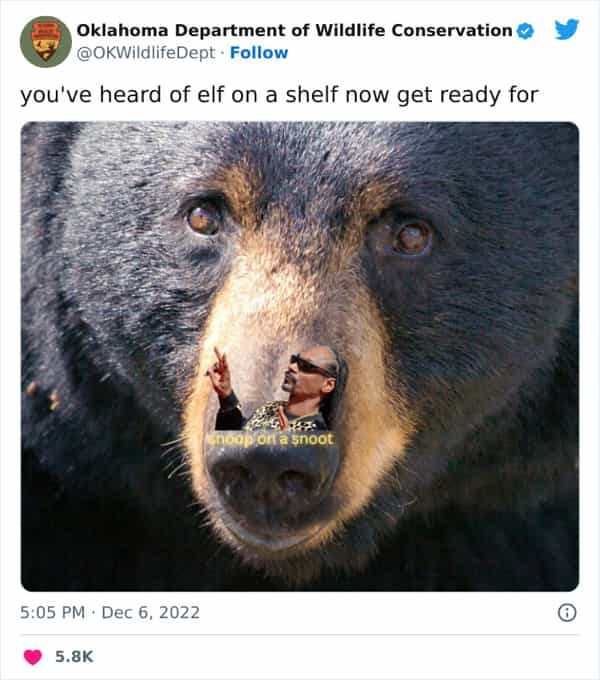This screenshot has height=680, width=600.
Task: Click the dark sunglasses on the pasted figure
Action: point(310,366)
